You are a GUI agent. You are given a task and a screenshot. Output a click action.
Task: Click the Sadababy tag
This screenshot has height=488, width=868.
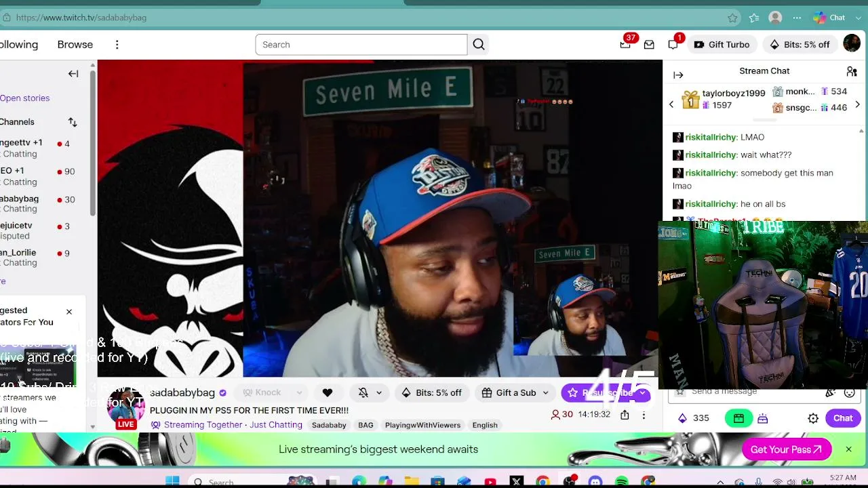[329, 425]
